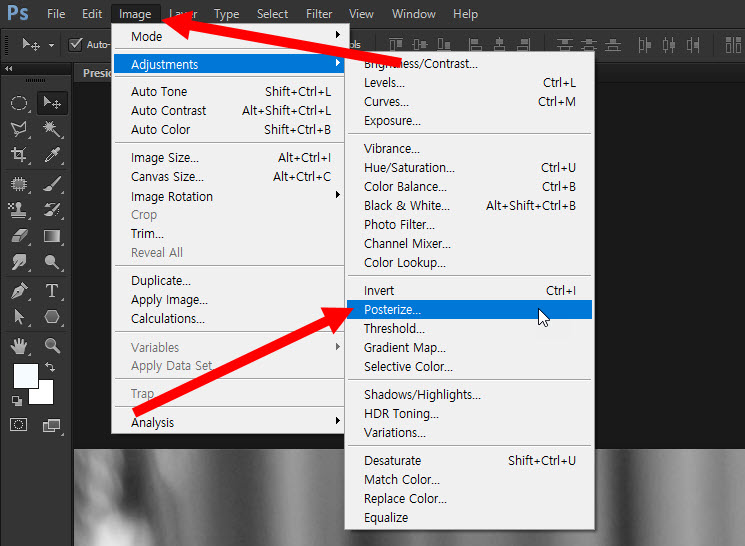The height and width of the screenshot is (546, 745).
Task: Change screen mode icon
Action: (51, 425)
